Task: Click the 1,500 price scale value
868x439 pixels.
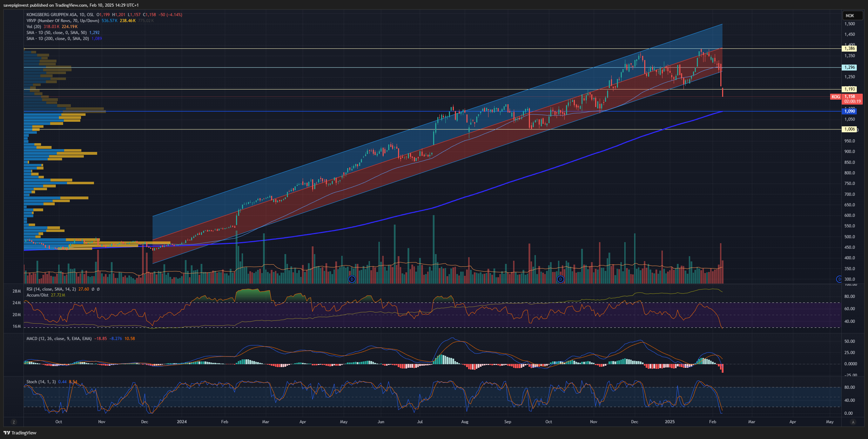Action: pyautogui.click(x=850, y=24)
